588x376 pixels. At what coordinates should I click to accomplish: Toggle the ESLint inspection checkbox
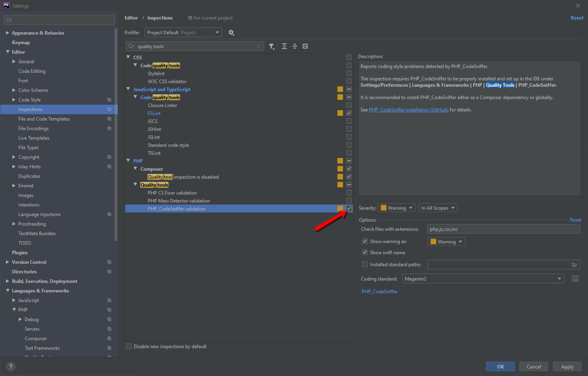coord(349,113)
